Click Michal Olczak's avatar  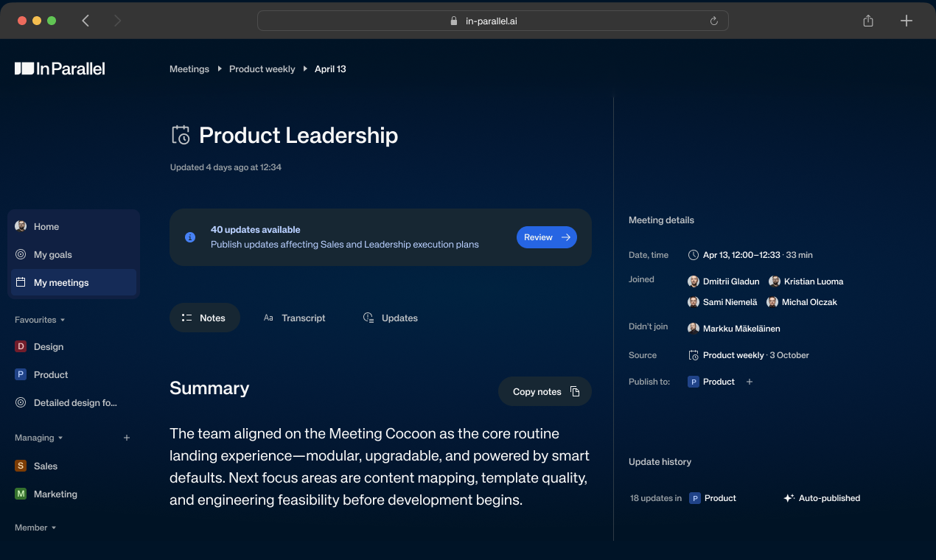772,302
